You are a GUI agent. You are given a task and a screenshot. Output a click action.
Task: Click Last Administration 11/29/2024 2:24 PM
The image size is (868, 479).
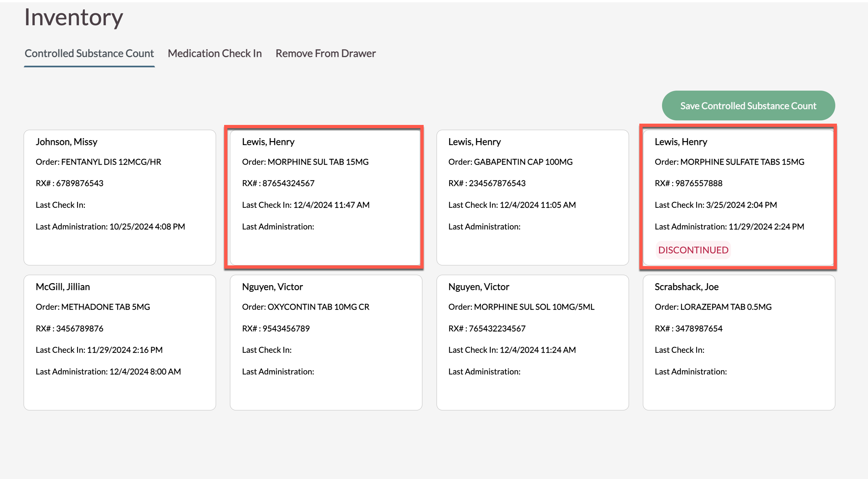729,227
